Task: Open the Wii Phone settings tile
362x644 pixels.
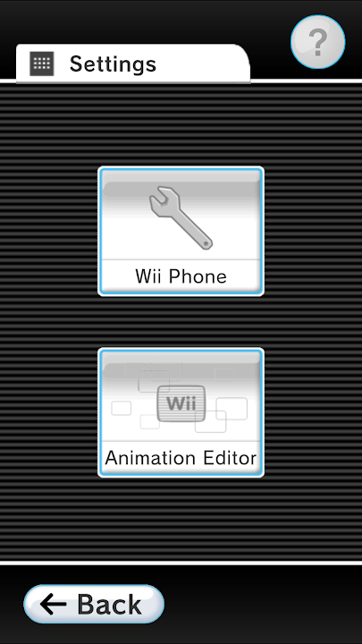Action: pos(181,232)
